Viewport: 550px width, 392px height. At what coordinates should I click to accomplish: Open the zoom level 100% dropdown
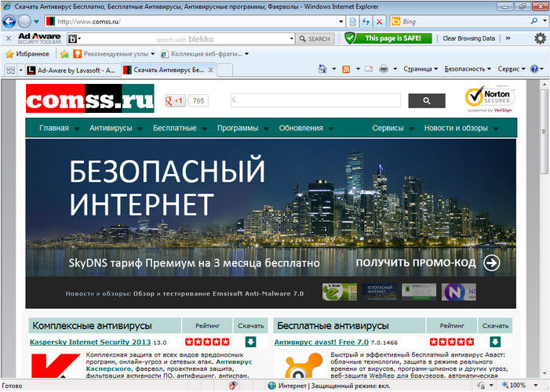(x=536, y=386)
